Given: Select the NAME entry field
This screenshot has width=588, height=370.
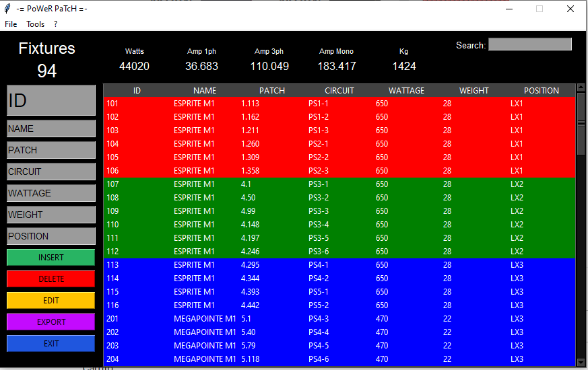Looking at the screenshot, I should (51, 128).
